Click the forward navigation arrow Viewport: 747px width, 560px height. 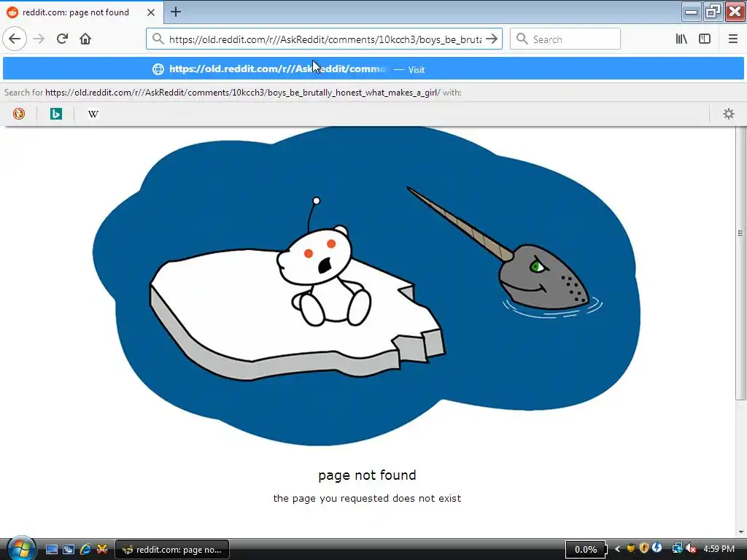(x=39, y=39)
